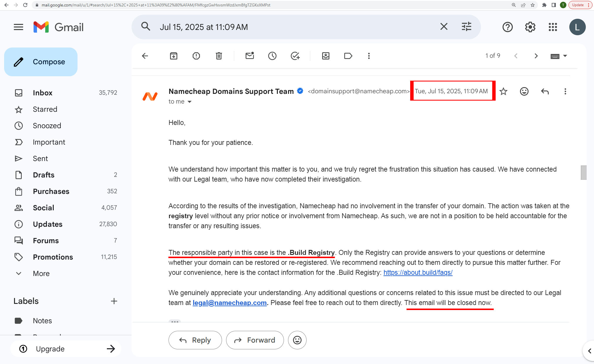Open the Promotions category
This screenshot has width=594, height=364.
pyautogui.click(x=66, y=257)
